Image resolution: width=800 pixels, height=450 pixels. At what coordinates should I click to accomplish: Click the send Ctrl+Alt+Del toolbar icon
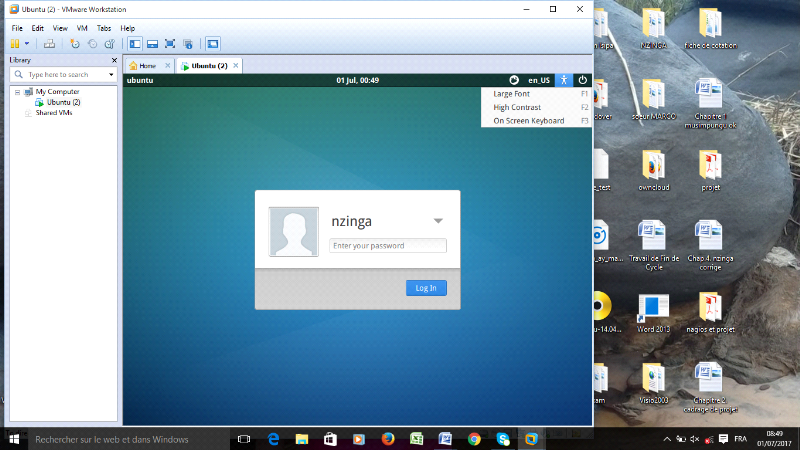(x=49, y=44)
